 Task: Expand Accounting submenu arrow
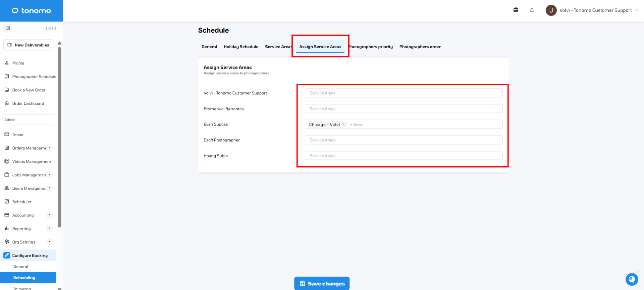(x=50, y=215)
